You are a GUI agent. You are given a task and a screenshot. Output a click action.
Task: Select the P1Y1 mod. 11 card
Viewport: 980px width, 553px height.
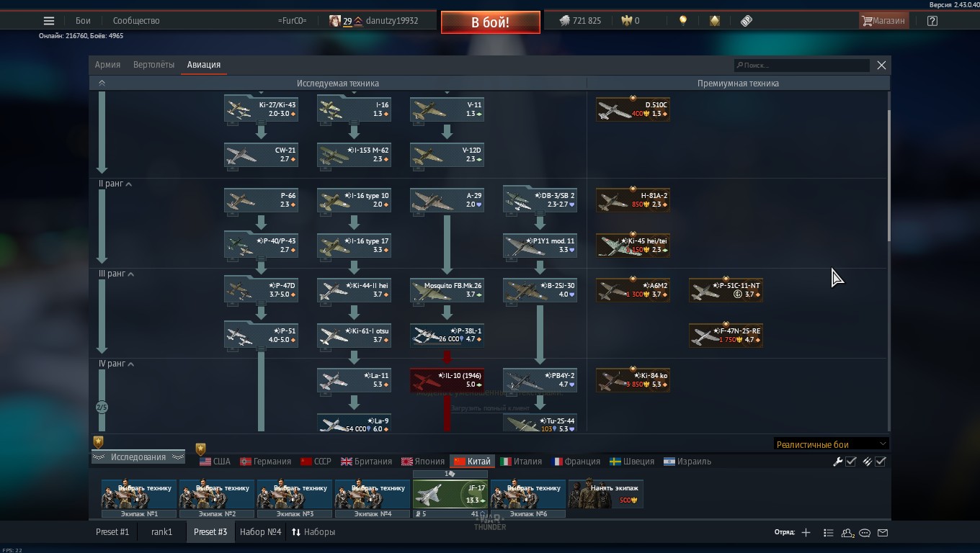[540, 246]
